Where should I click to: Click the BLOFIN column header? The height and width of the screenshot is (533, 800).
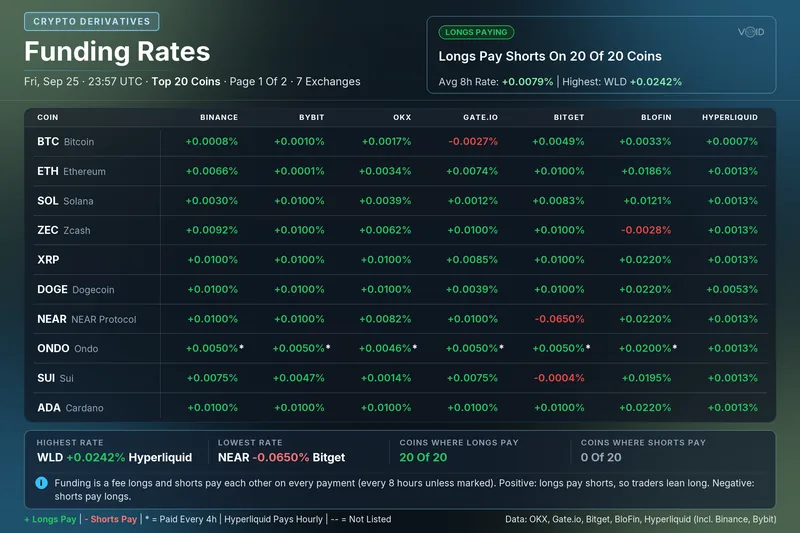[x=656, y=117]
